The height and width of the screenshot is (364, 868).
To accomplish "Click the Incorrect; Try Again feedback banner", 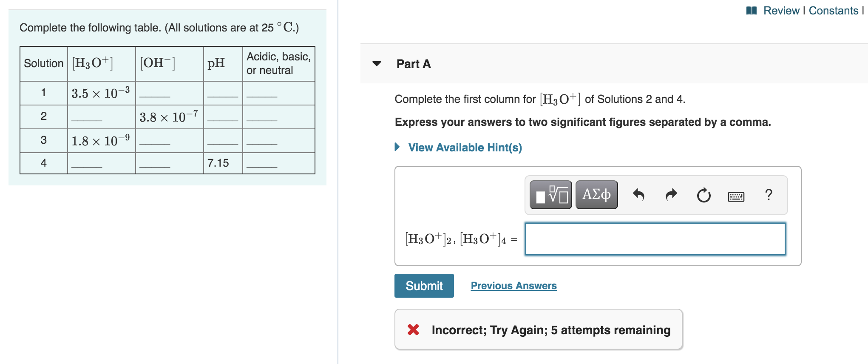I will (550, 330).
